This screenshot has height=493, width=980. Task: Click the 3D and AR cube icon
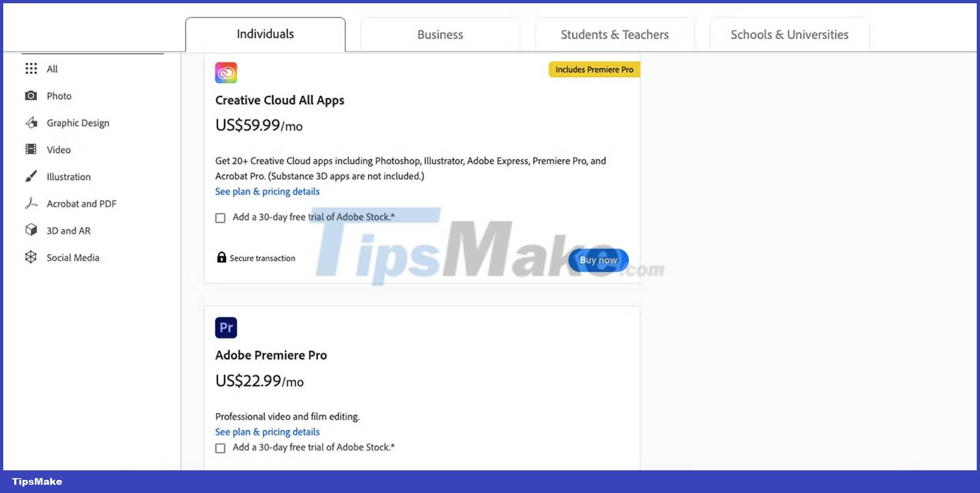[31, 230]
